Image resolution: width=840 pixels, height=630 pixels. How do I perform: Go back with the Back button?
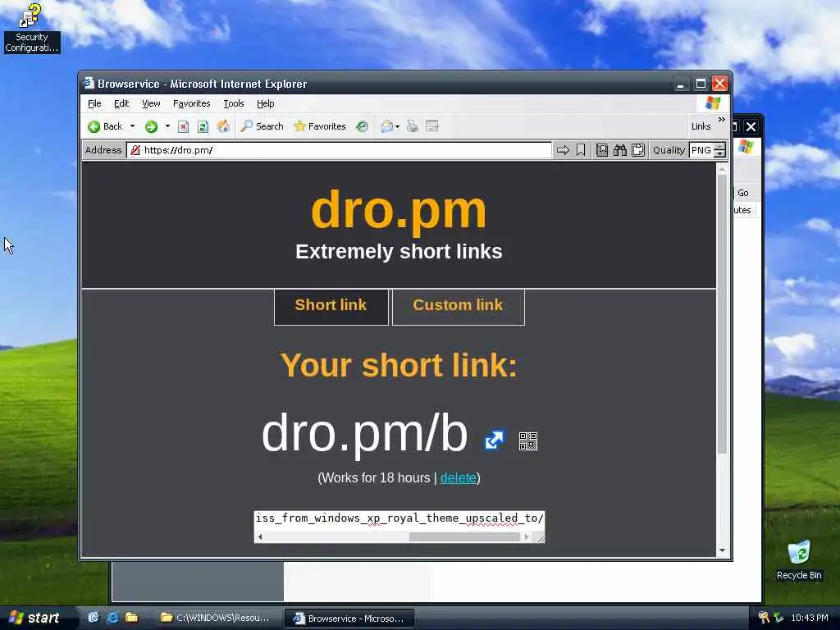[105, 126]
